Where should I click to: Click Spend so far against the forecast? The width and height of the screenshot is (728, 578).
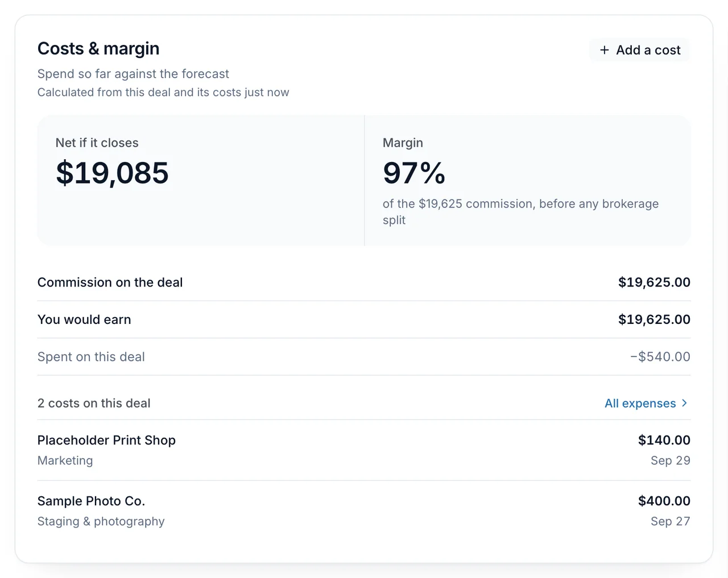tap(133, 74)
